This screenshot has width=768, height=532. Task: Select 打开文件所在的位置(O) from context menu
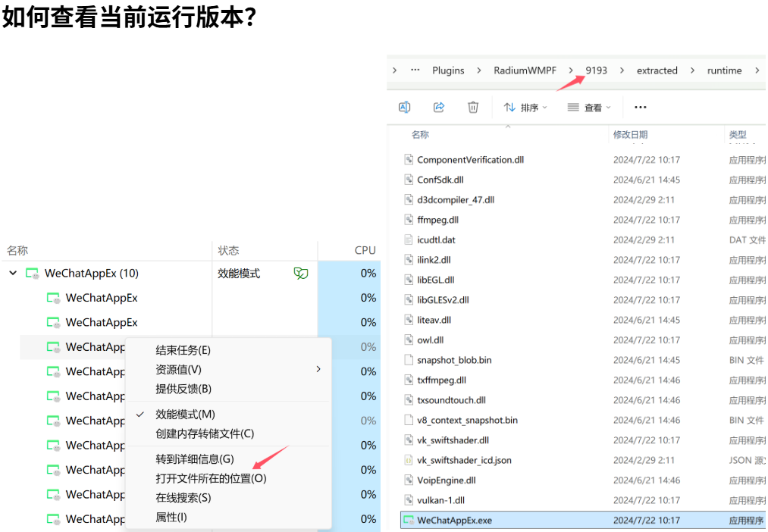[211, 478]
